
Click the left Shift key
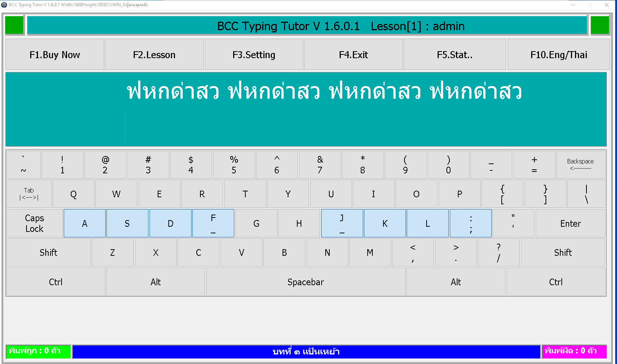[x=48, y=252]
